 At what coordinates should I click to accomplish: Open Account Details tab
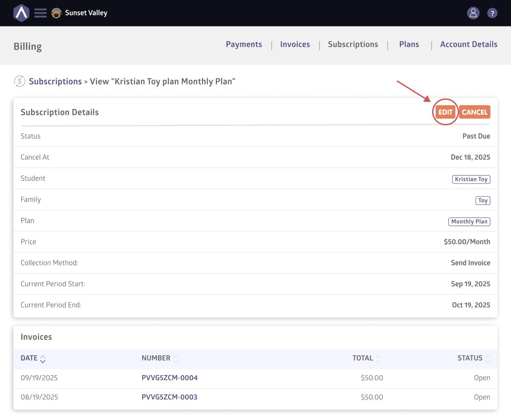(x=468, y=44)
